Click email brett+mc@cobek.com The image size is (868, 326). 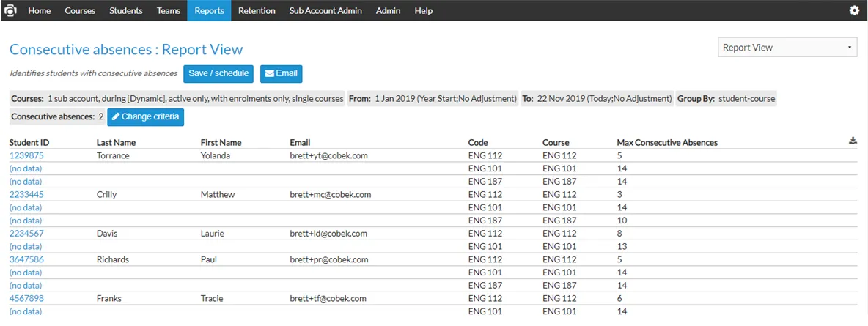(x=331, y=194)
